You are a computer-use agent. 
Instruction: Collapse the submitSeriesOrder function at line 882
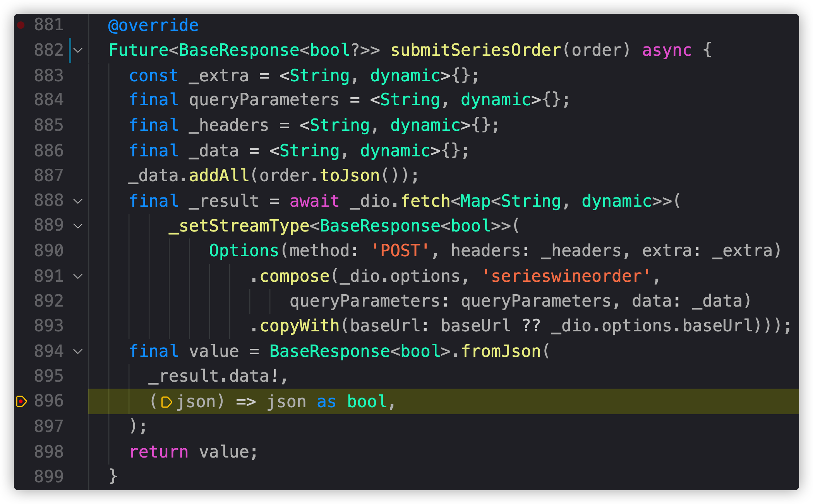[79, 50]
